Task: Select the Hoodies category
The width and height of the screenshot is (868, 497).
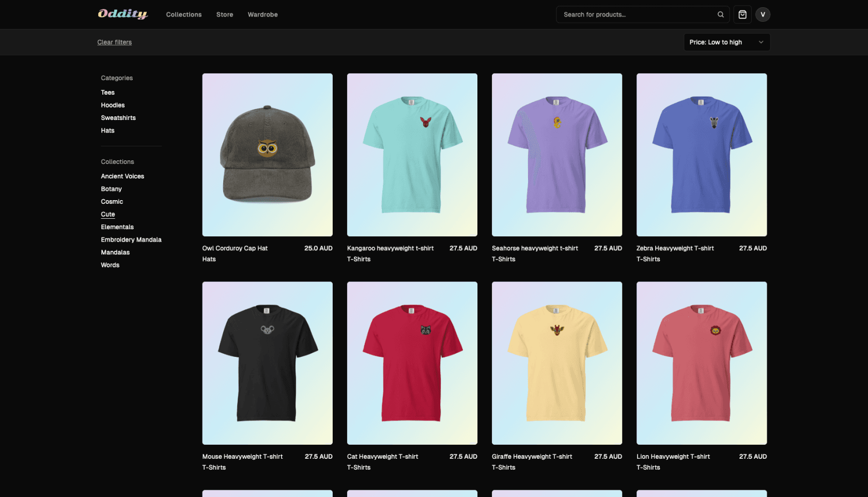Action: (113, 105)
